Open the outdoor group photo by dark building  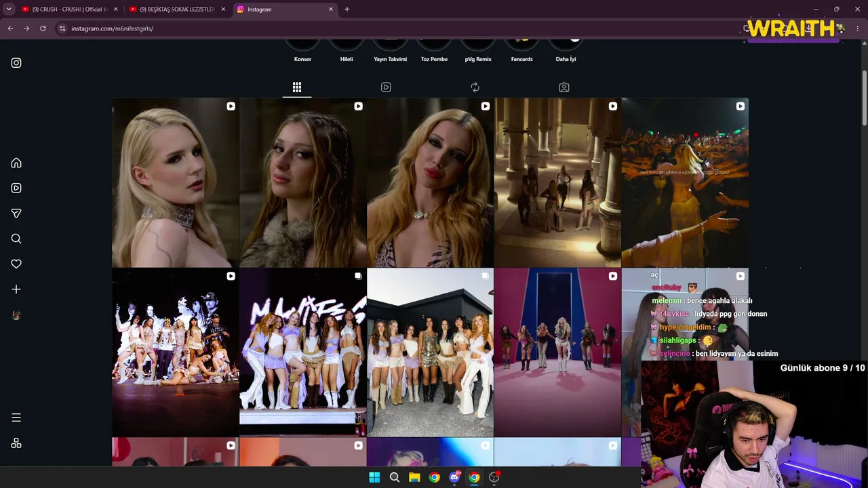click(430, 352)
